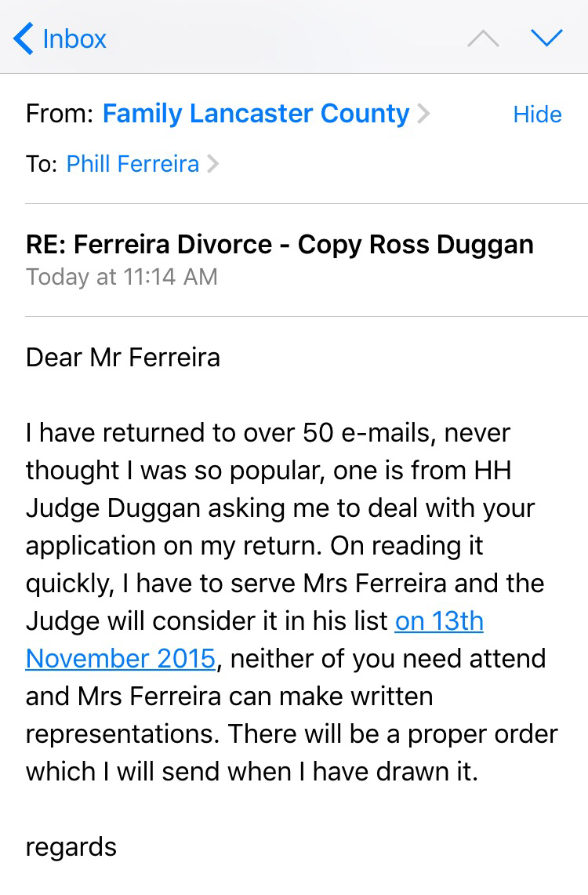Tap the greeting 'Dear Mr Ferreira'
This screenshot has height=895, width=588.
coord(123,358)
